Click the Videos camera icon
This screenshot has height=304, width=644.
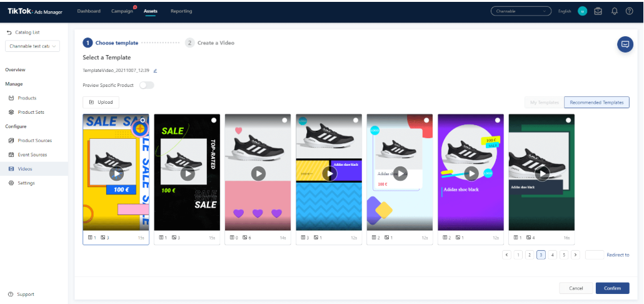11,169
